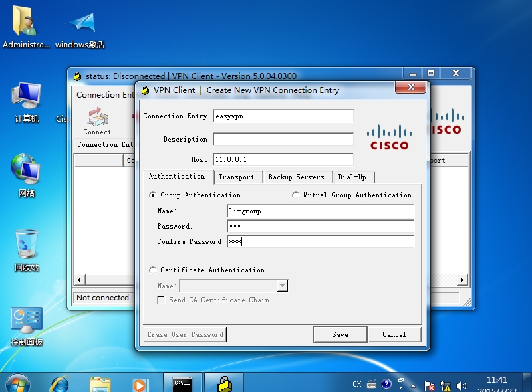Click the Erase User Password button
Screen dimensions: 532x392
point(186,334)
